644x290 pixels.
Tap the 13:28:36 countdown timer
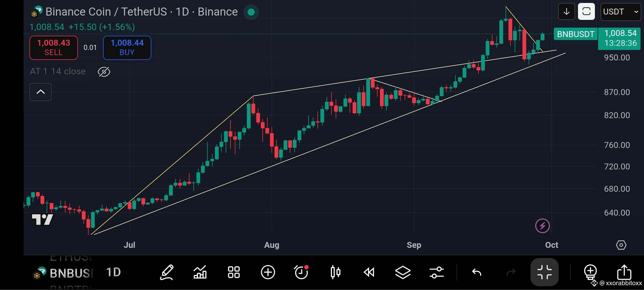pyautogui.click(x=620, y=43)
